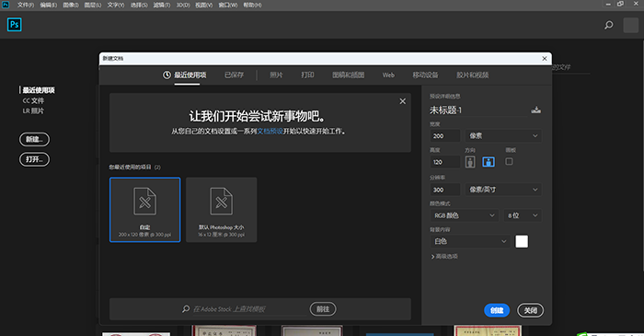Image resolution: width=644 pixels, height=336 pixels.
Task: Click the 新建 button on the start screen
Action: (x=35, y=139)
